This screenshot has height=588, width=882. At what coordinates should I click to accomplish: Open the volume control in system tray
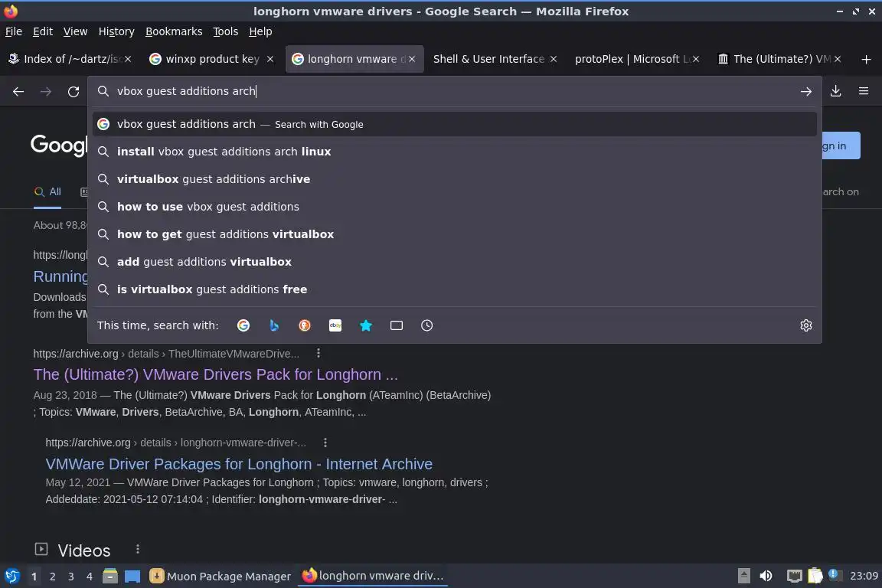(766, 576)
